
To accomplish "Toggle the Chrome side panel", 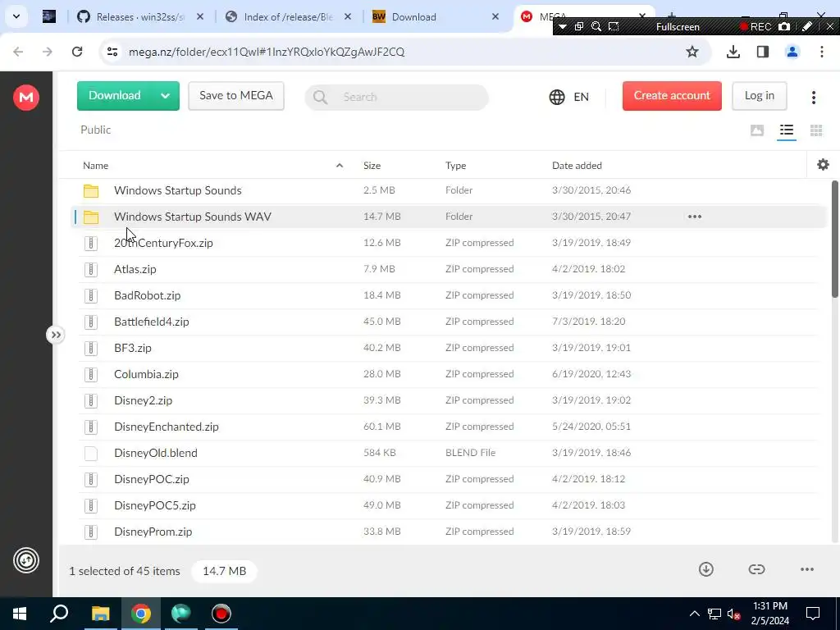I will (x=763, y=52).
